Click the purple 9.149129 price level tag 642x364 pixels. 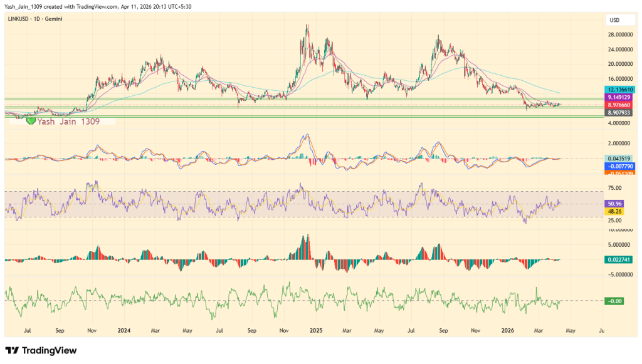(x=618, y=98)
